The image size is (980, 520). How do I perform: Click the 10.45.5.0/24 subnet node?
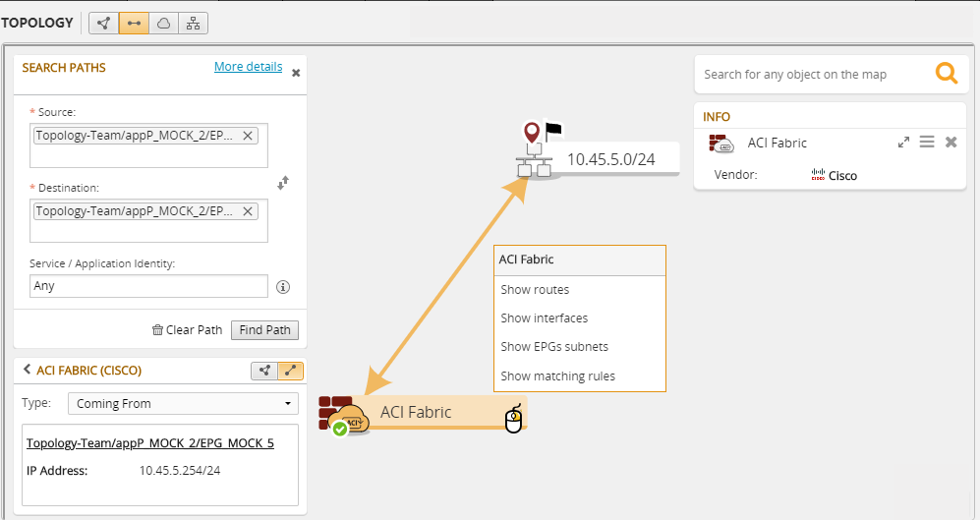tap(609, 158)
